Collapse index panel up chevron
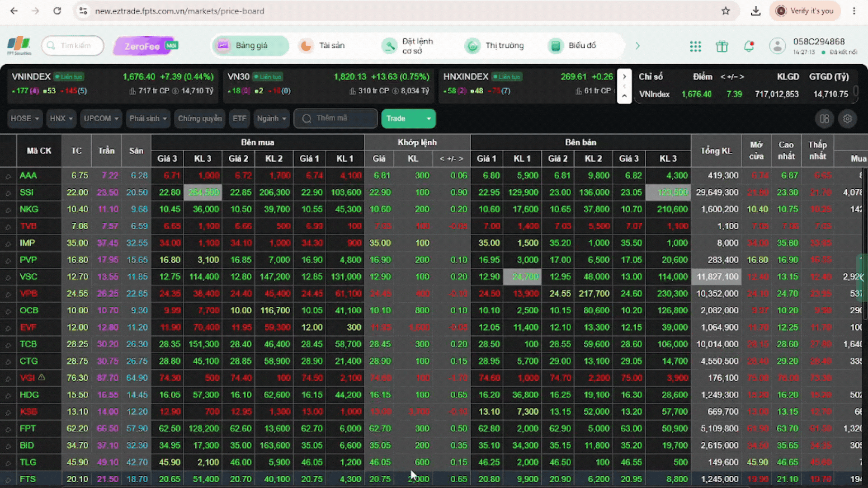Image resolution: width=868 pixels, height=488 pixels. pyautogui.click(x=624, y=96)
